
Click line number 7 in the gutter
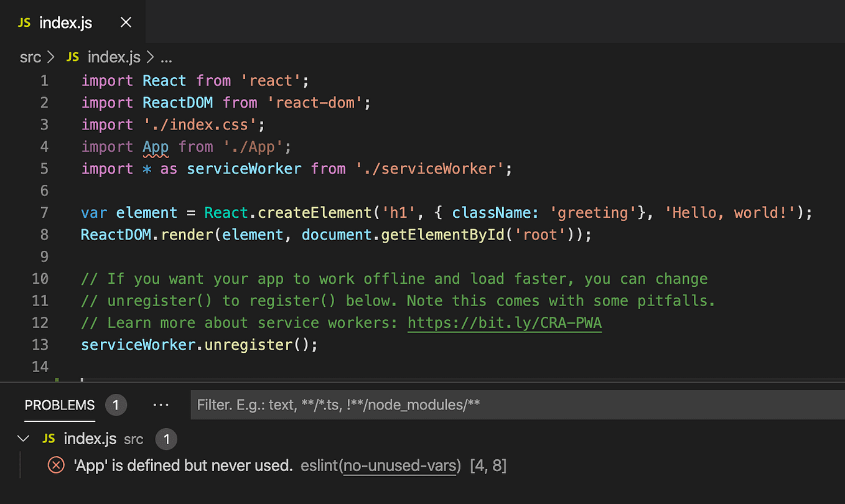(44, 212)
